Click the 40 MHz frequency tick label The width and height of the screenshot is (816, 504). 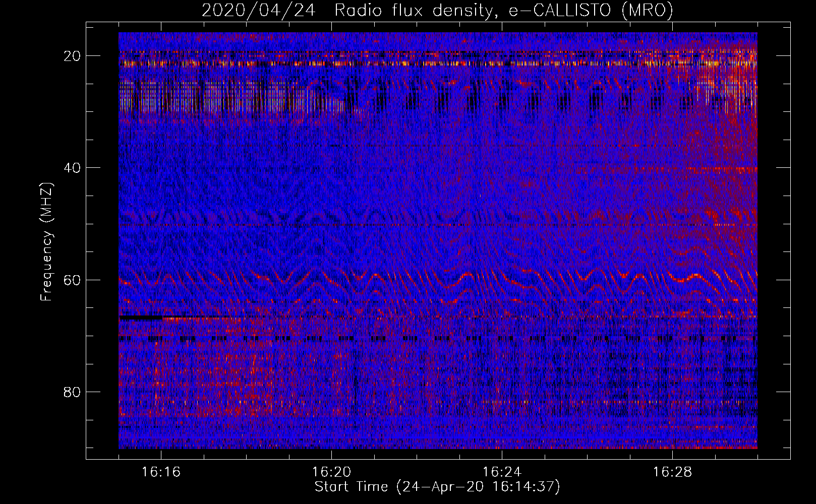(x=73, y=168)
